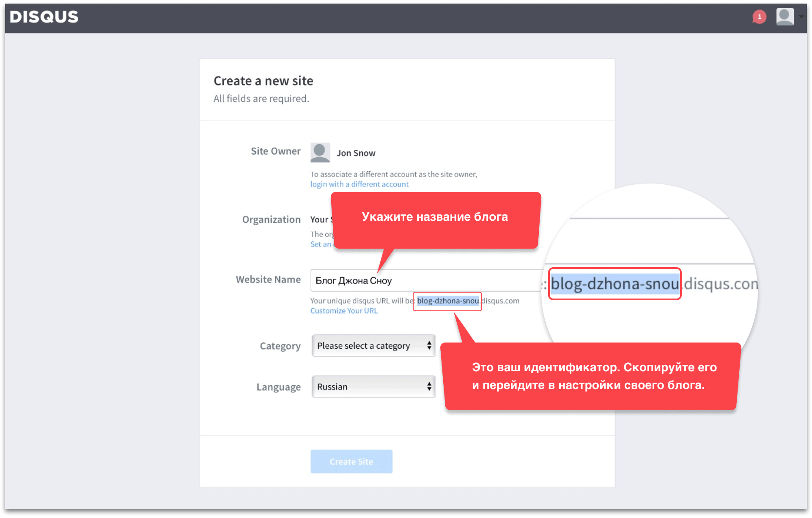
Task: Follow 'login with a different account' link
Action: pos(359,184)
